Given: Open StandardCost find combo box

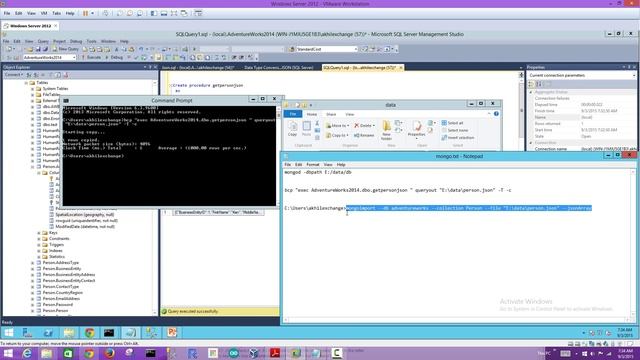Looking at the screenshot, I should pos(327,49).
